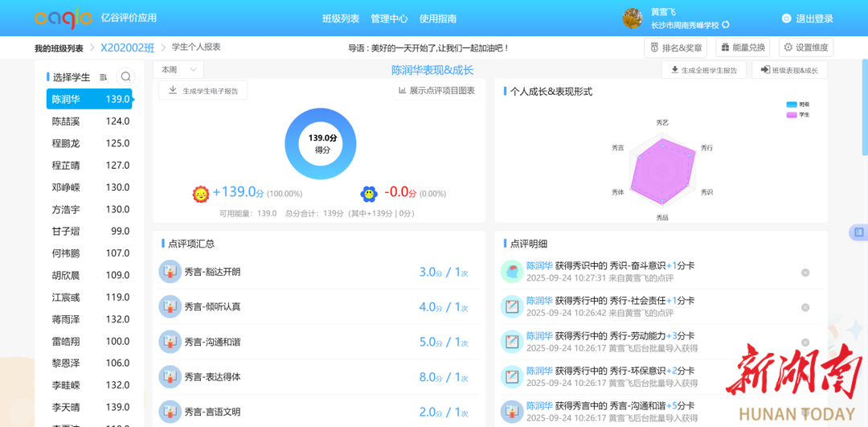Select student 程鹏龙 from the list
Image resolution: width=868 pixels, height=427 pixels.
point(89,143)
